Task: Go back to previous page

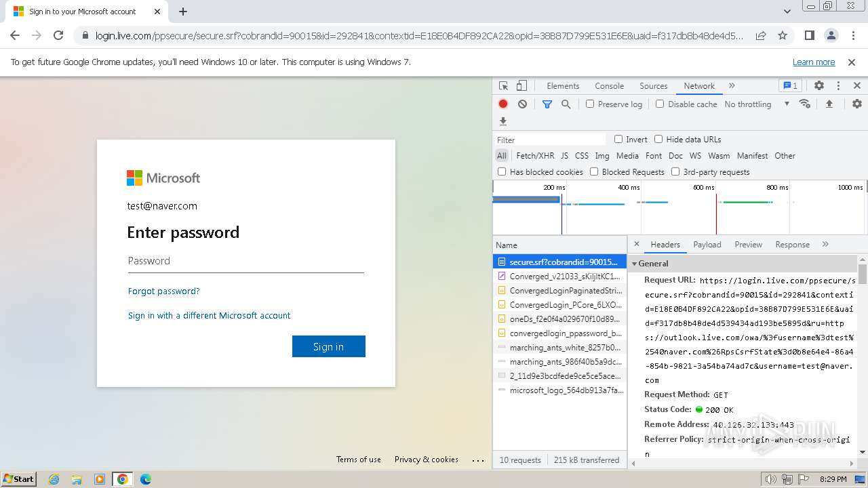Action: (15, 35)
